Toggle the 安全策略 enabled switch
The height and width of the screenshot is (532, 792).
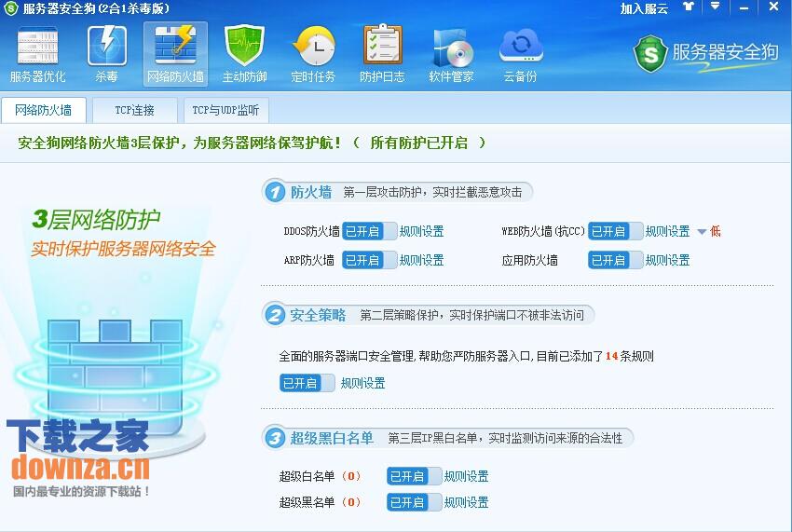coord(307,383)
